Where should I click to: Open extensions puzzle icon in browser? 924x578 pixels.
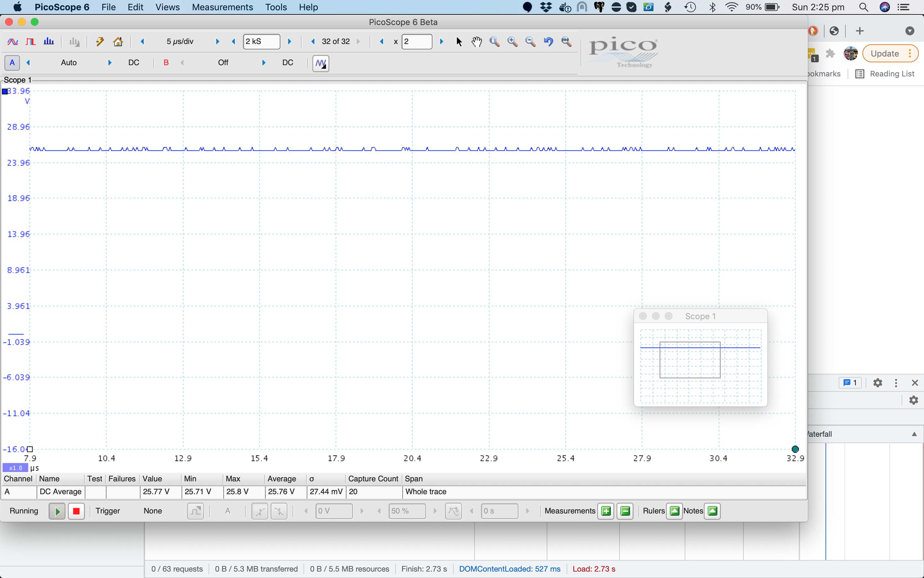click(x=830, y=54)
